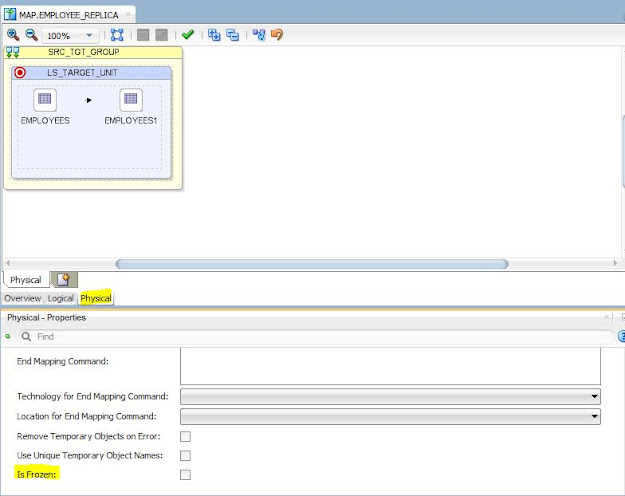
Task: Click the red LS_TARGET_UNIT target icon
Action: (20, 73)
